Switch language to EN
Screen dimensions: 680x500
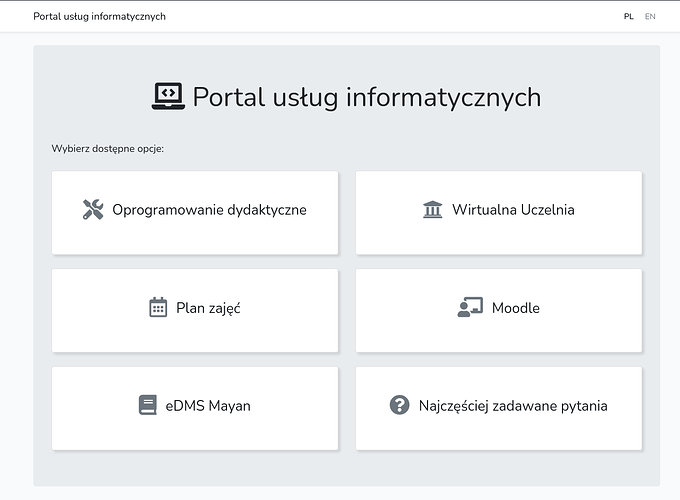point(650,16)
